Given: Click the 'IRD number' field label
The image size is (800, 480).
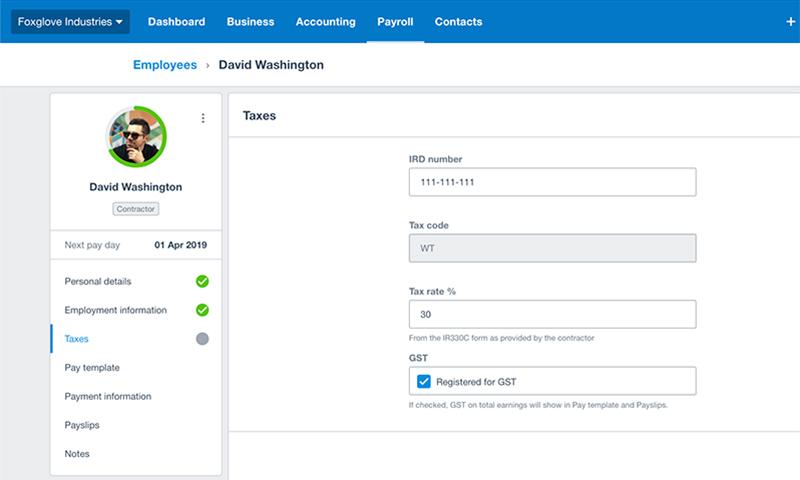Looking at the screenshot, I should pyautogui.click(x=436, y=159).
